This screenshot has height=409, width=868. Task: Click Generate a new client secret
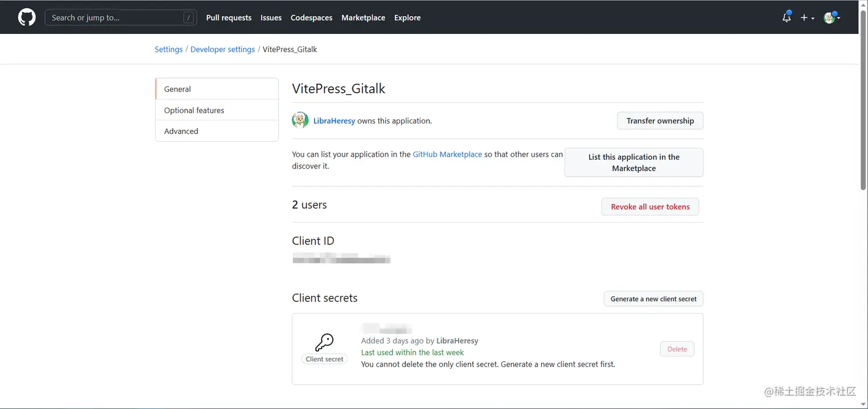pos(653,299)
